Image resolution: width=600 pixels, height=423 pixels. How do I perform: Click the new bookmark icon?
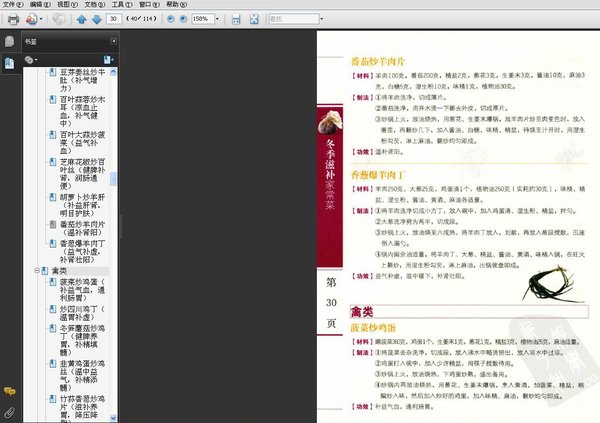tap(108, 60)
